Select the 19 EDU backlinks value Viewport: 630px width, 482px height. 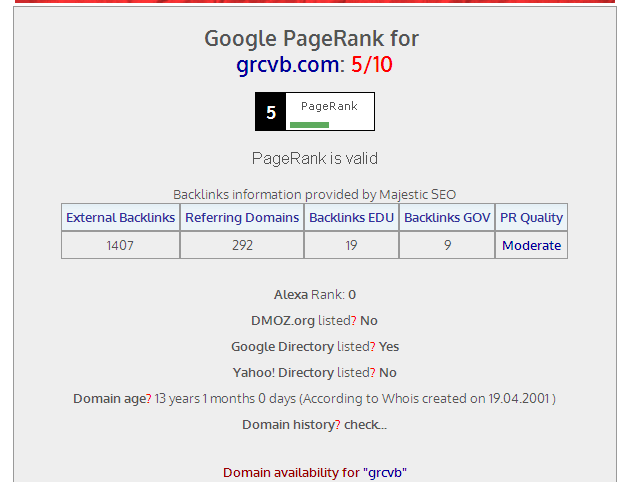[x=352, y=245]
